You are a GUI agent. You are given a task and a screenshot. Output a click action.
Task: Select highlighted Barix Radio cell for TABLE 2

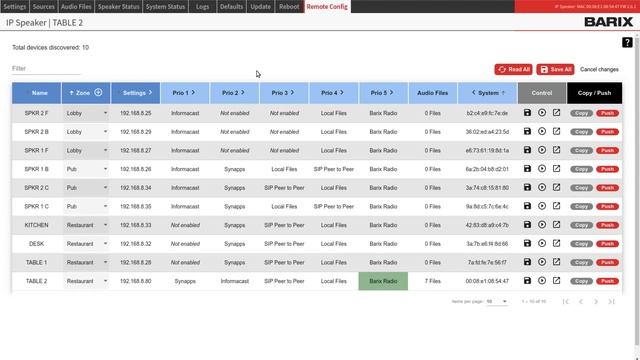coord(383,281)
